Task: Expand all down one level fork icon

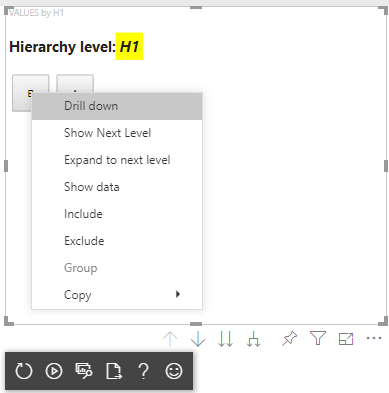Action: pos(254,339)
